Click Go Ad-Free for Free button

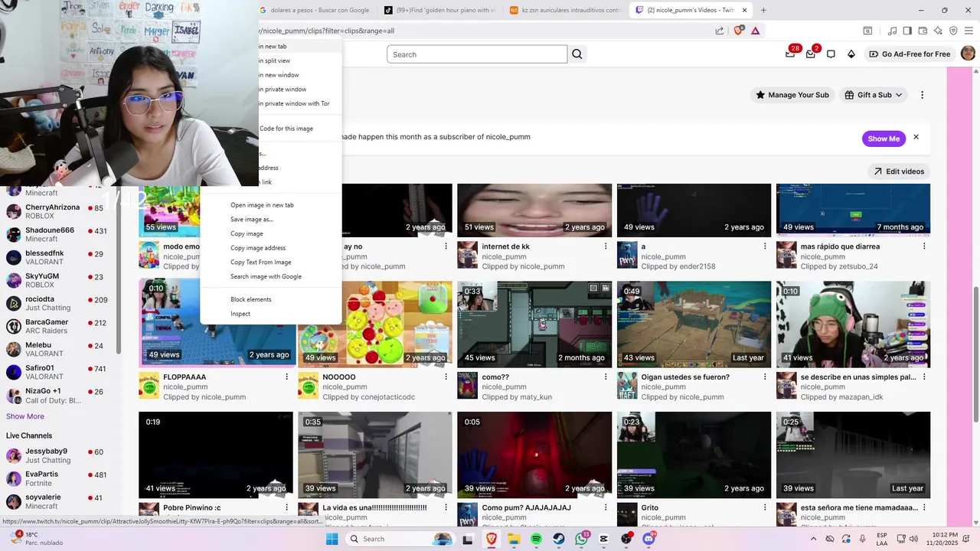(910, 54)
